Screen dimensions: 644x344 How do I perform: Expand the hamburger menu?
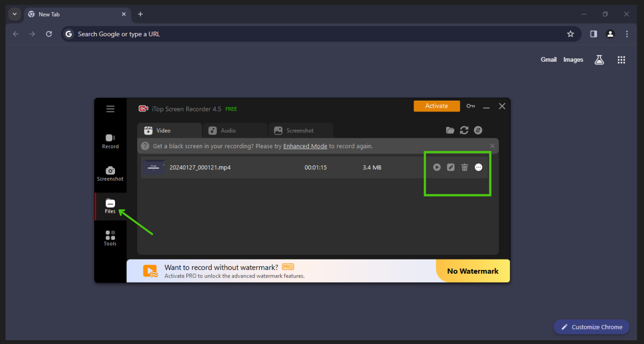pos(110,109)
